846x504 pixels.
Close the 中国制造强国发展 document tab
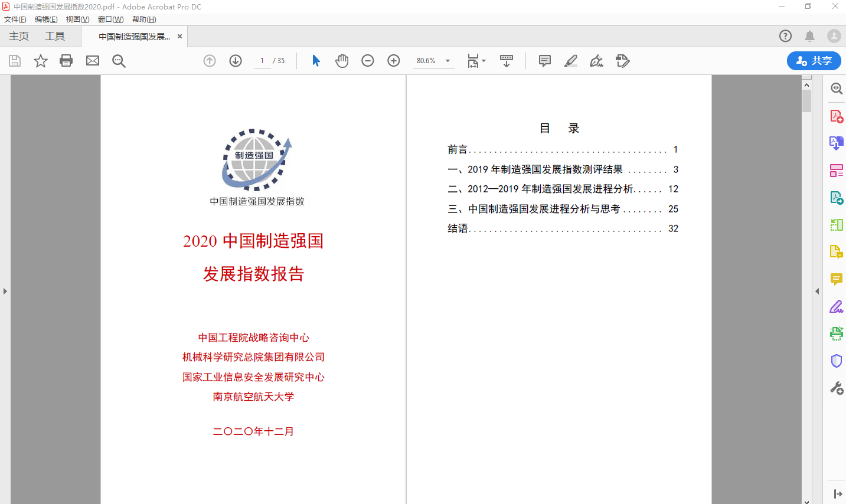(179, 37)
